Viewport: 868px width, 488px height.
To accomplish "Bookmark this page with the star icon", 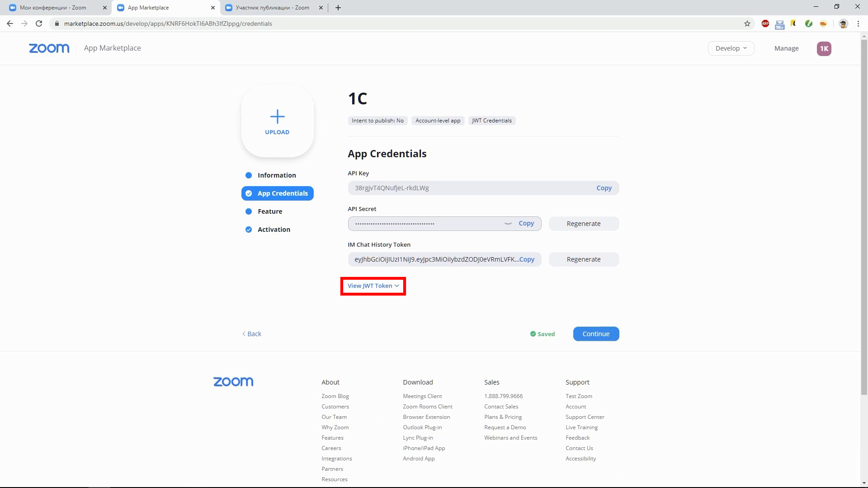I will pyautogui.click(x=747, y=23).
